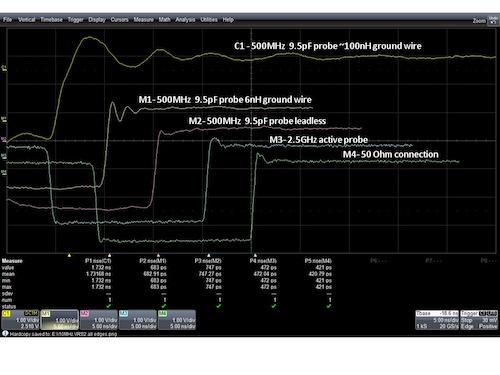Screen dimensions: 500x375
Task: Click the green status checkmark under P4
Action: [x=274, y=306]
